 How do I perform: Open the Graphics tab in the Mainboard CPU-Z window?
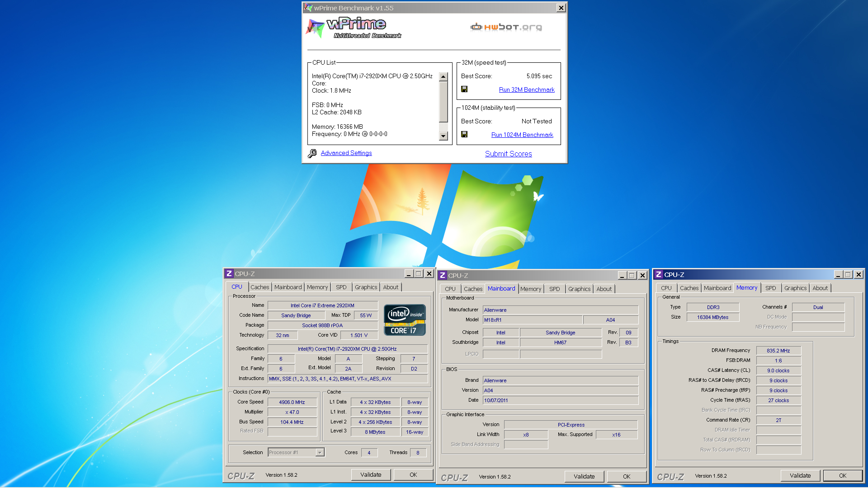[x=579, y=289]
